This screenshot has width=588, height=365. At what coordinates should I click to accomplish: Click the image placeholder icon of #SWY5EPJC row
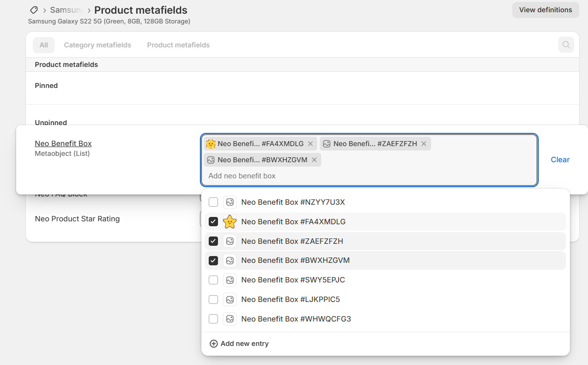[x=230, y=280]
